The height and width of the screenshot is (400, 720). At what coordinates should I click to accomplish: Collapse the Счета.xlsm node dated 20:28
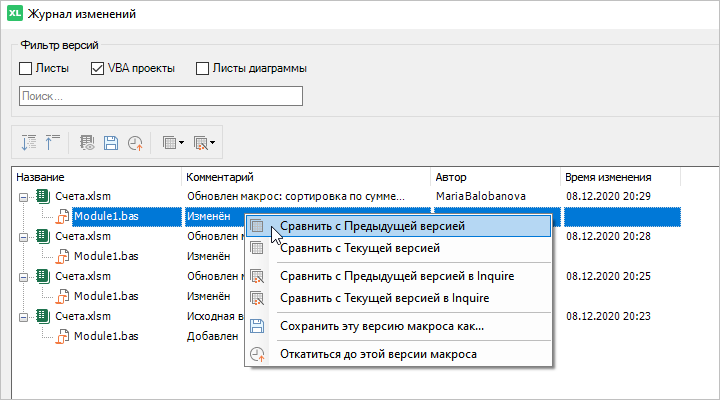[23, 237]
